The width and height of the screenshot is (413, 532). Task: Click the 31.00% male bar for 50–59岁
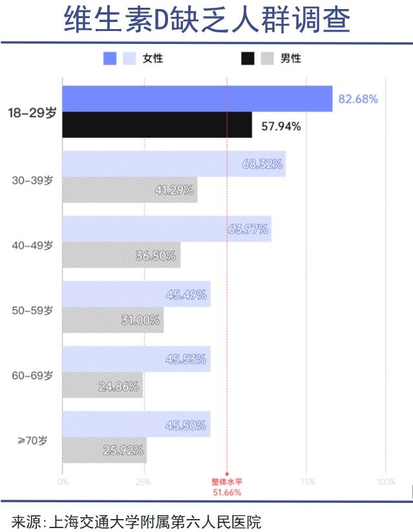112,320
